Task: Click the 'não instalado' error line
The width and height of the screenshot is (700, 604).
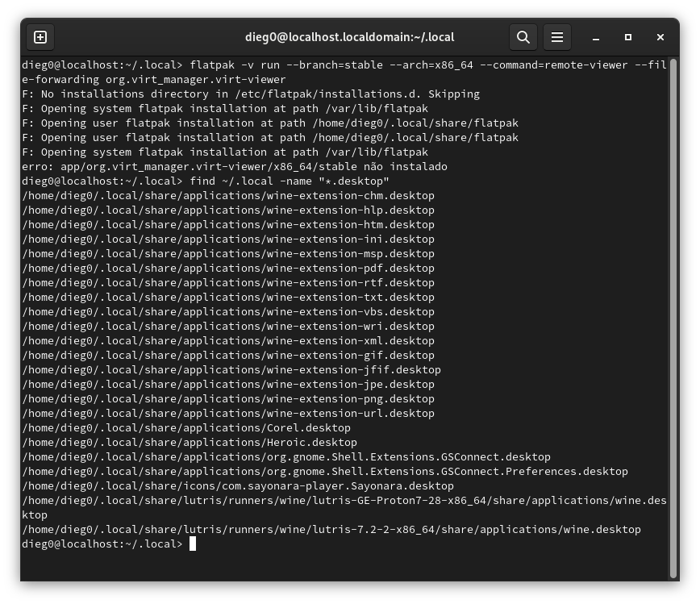Action: pyautogui.click(x=234, y=167)
